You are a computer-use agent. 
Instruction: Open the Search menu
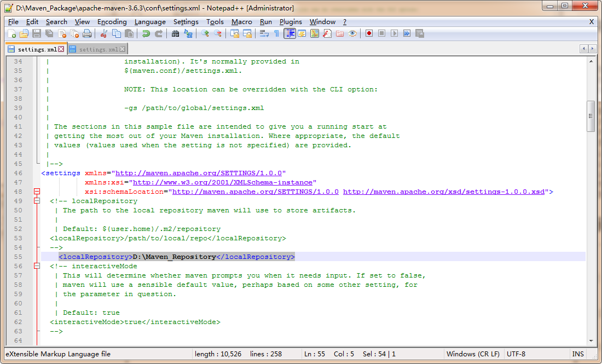[56, 22]
